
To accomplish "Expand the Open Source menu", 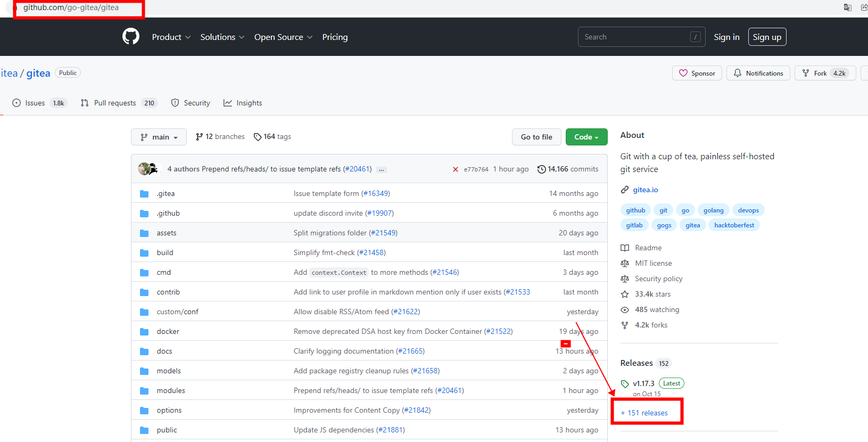I will coord(283,37).
